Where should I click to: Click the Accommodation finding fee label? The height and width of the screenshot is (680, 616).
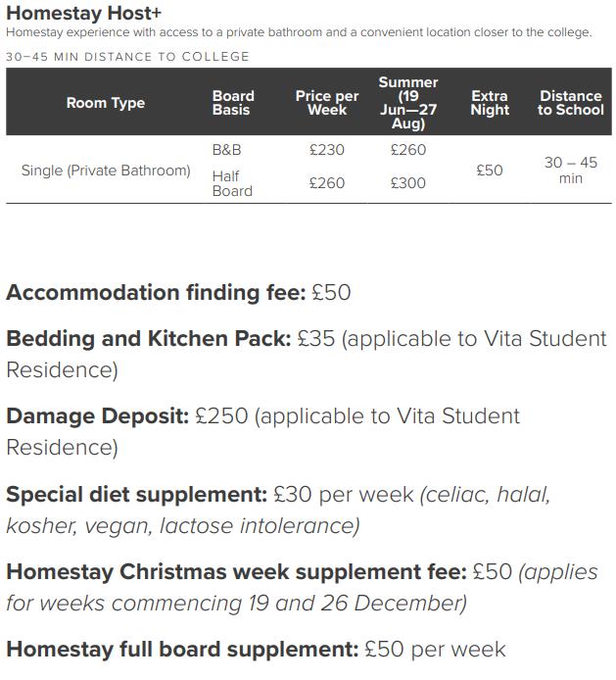pos(156,292)
